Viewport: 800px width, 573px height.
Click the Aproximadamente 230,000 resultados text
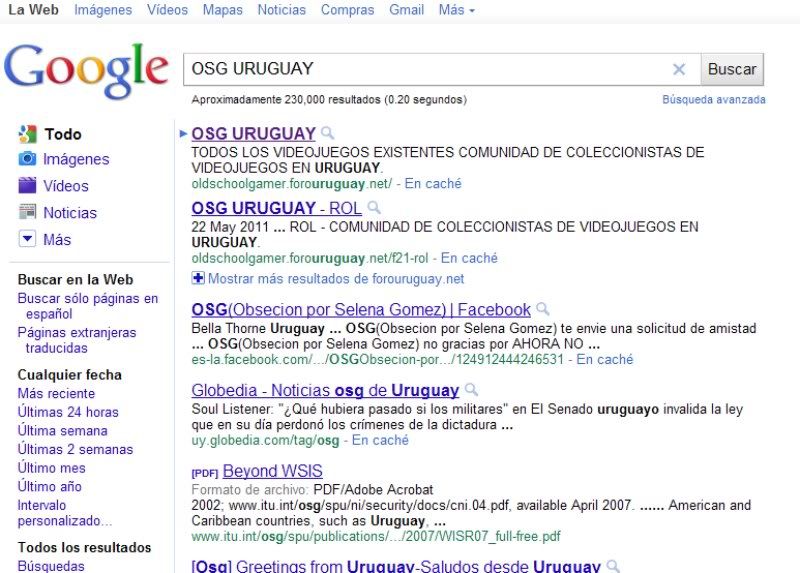tap(329, 99)
